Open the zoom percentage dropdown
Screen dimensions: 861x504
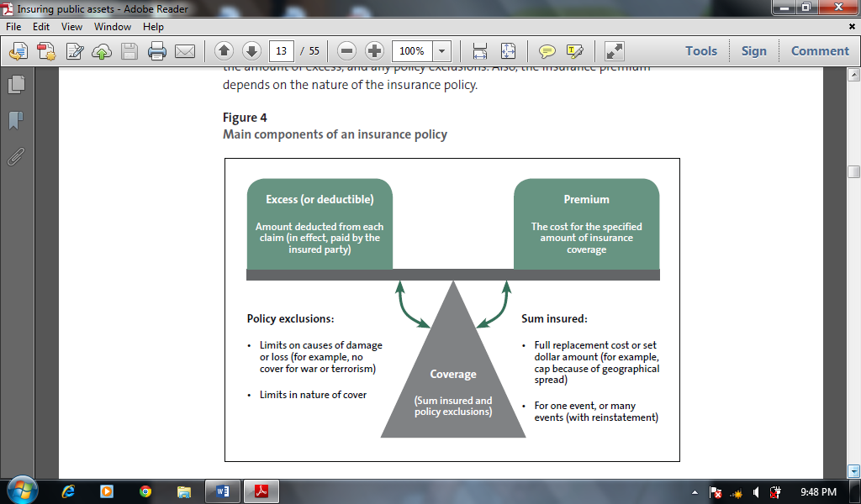tap(442, 51)
